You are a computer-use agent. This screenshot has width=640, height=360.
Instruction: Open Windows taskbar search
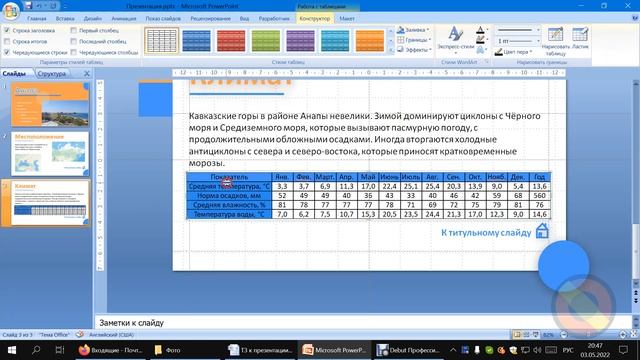[36, 350]
